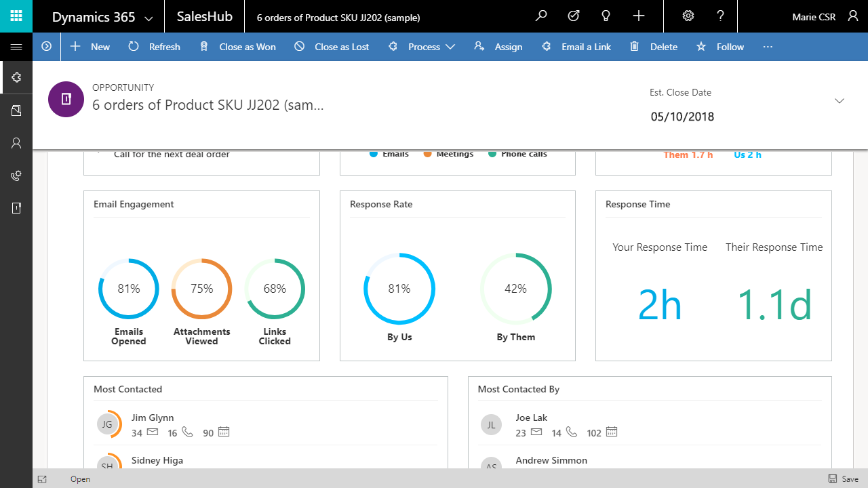Screen dimensions: 868x488
Task: Save the record from the status bar
Action: [x=844, y=479]
